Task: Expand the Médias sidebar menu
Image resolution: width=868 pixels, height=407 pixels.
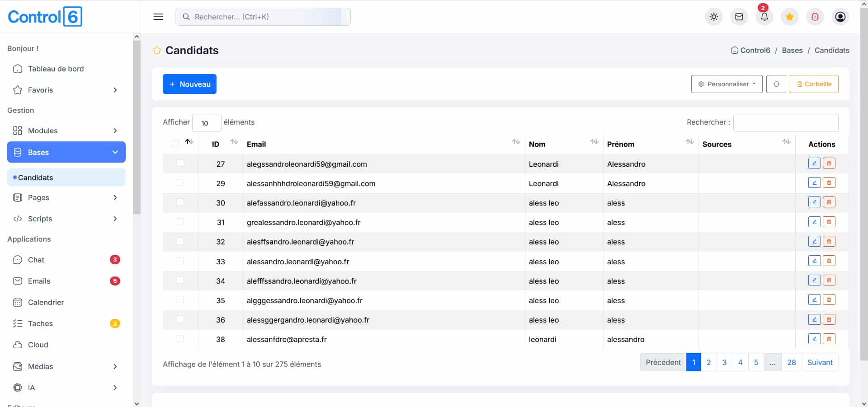Action: (x=66, y=366)
